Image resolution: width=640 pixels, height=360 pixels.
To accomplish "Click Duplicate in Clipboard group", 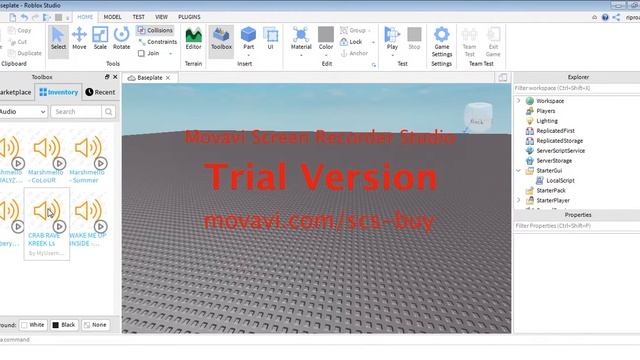I will 25,53.
